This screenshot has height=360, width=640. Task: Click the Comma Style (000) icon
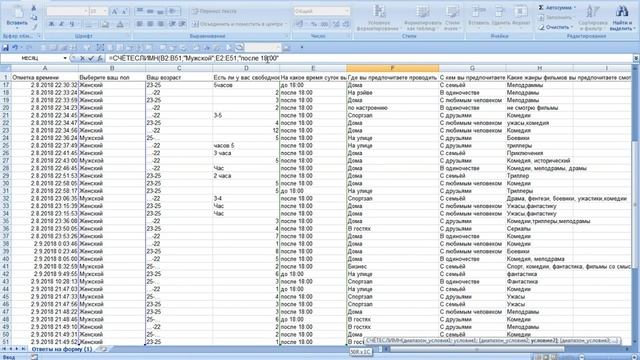(324, 24)
